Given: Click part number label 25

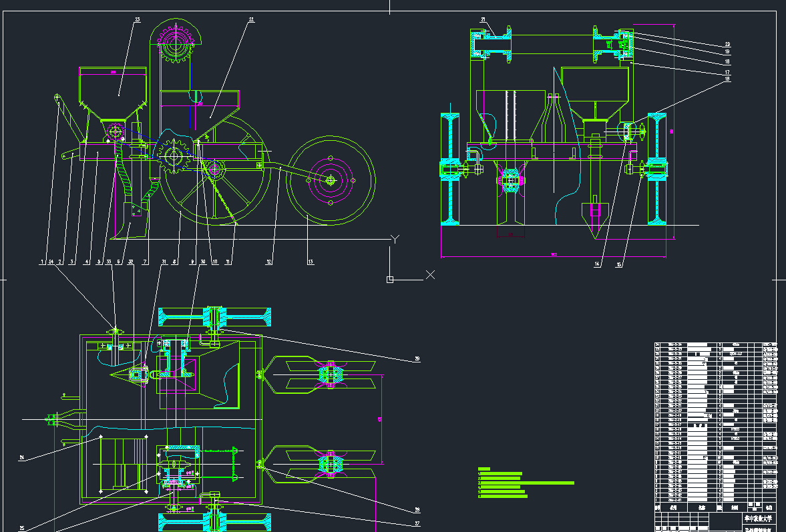Looking at the screenshot, I should (x=21, y=528).
